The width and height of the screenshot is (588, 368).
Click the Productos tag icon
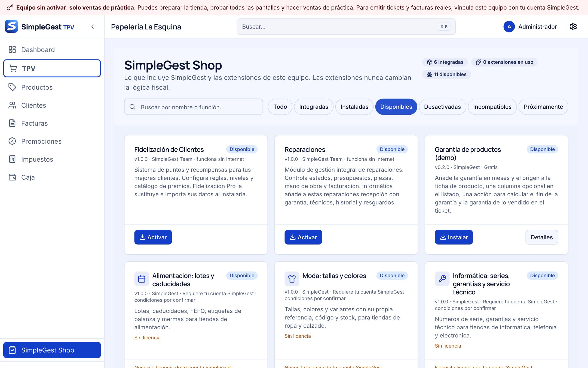coord(12,87)
